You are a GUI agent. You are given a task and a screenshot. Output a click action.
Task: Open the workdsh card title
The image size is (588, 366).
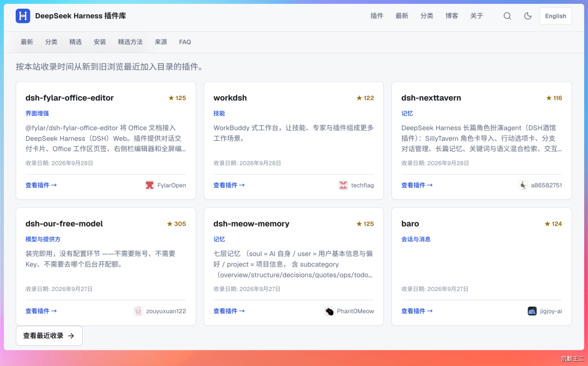click(x=230, y=98)
